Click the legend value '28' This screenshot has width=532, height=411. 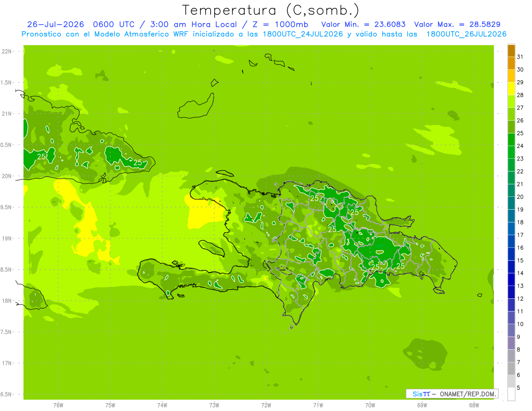520,95
